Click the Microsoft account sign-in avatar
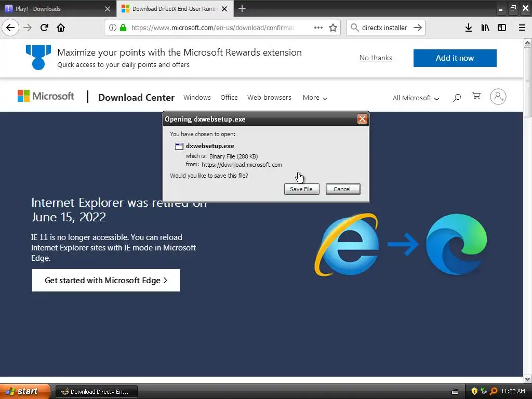Viewport: 532px width, 399px height. tap(498, 97)
